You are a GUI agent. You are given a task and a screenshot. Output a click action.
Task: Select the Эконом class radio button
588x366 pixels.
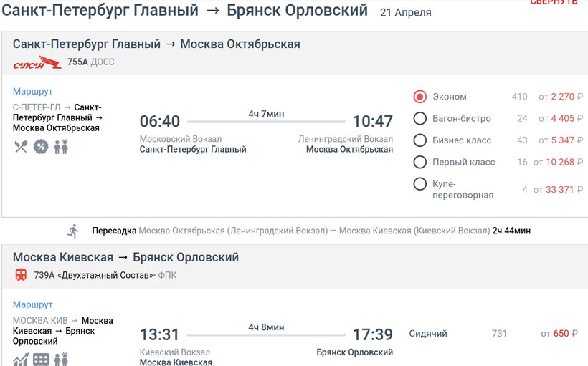pos(420,97)
